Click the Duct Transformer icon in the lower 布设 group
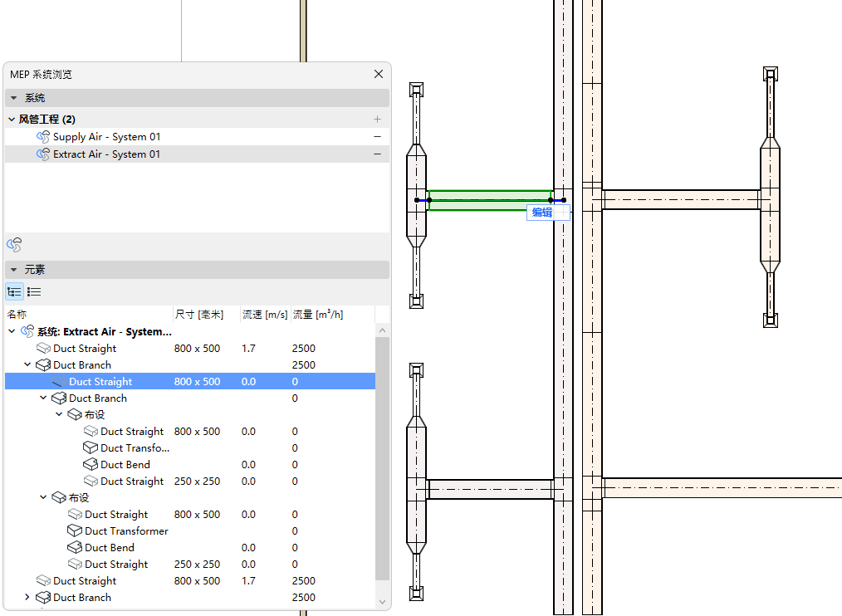842x616 pixels. (75, 531)
